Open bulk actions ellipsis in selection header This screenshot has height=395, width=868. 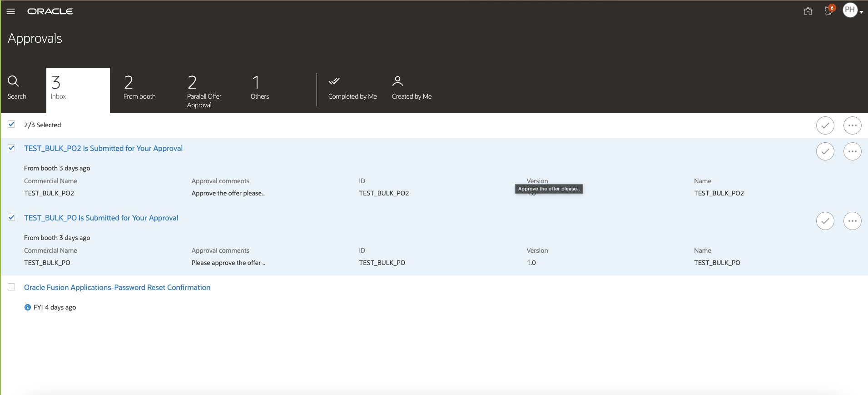pos(853,125)
